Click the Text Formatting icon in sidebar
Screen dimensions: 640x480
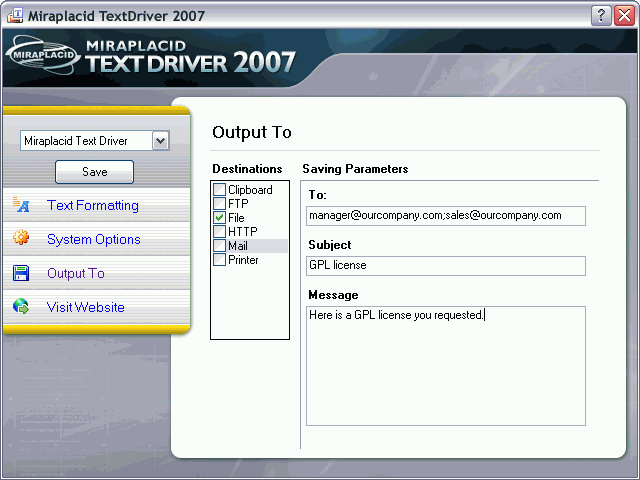click(21, 204)
